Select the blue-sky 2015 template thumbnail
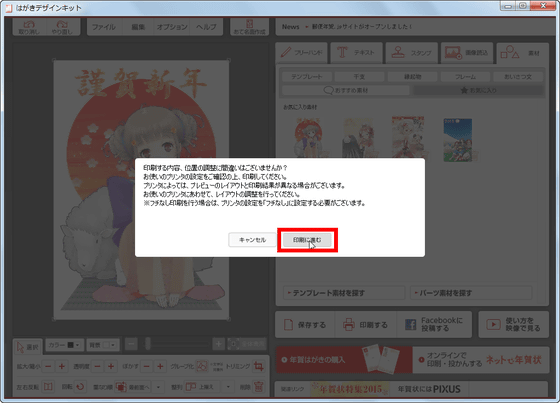560x403 pixels. [458, 140]
